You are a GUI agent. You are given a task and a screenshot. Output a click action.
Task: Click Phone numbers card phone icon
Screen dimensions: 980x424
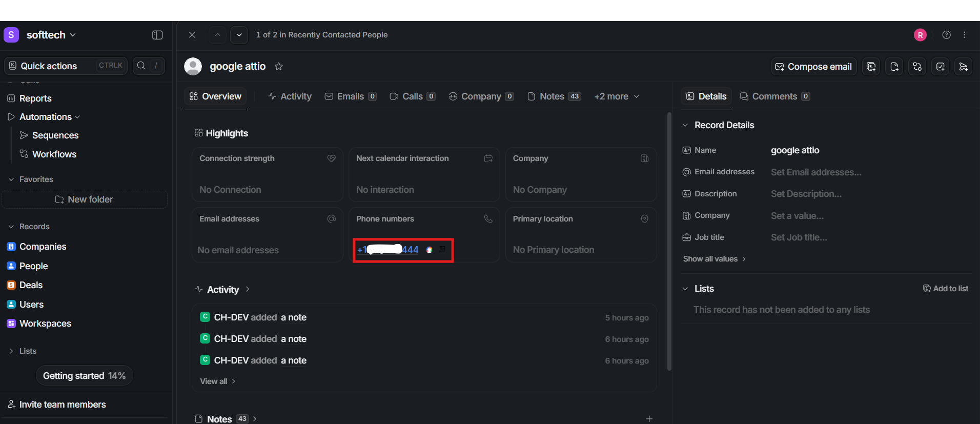tap(488, 219)
